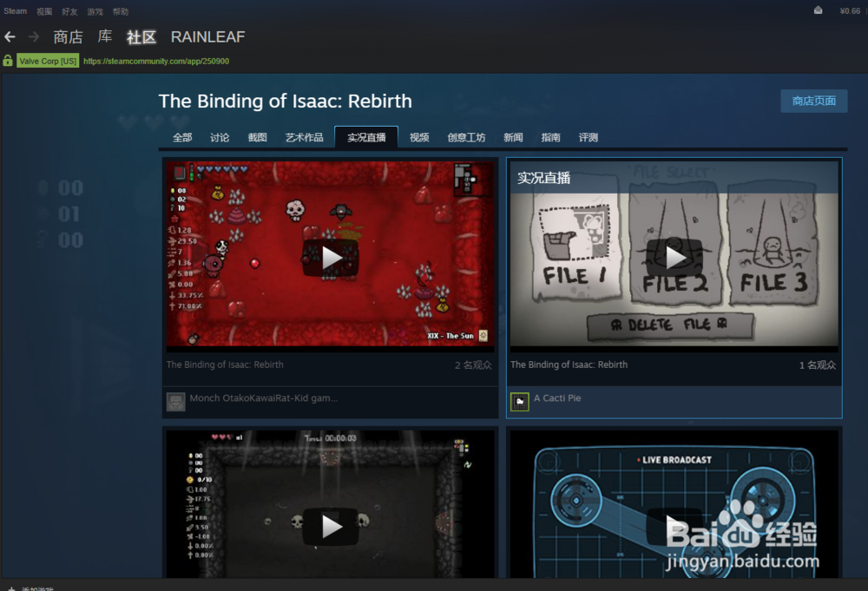The height and width of the screenshot is (591, 868).
Task: Open the Steam menu
Action: pos(15,11)
